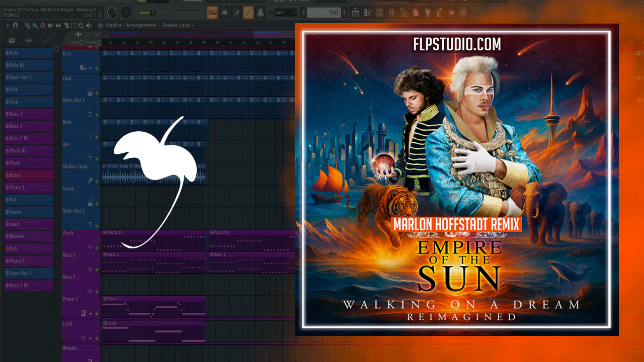
Task: Click the shopping cart content library icon
Action: [463, 13]
